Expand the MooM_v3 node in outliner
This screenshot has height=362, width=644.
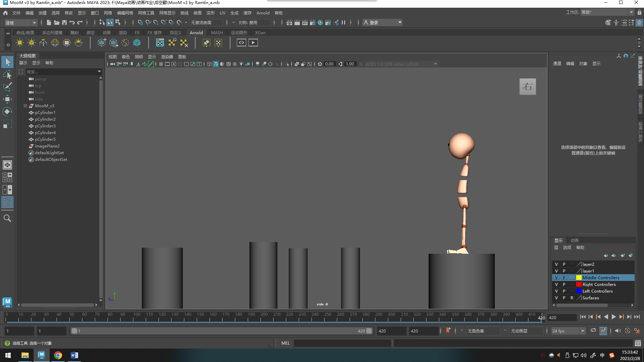click(x=25, y=106)
